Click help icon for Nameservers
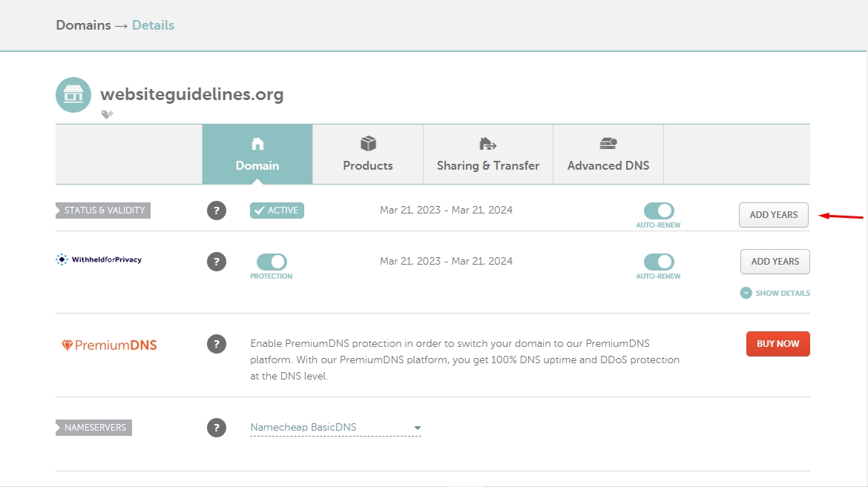 pyautogui.click(x=216, y=428)
